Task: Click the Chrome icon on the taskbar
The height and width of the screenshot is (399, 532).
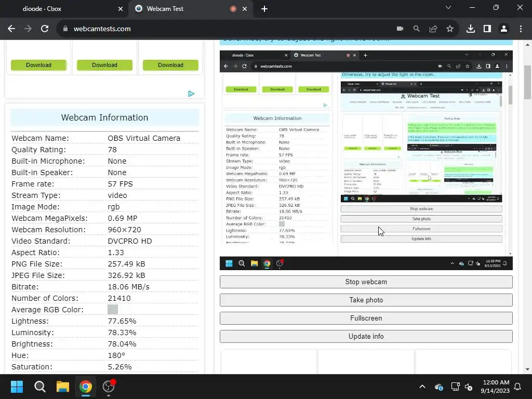Action: [86, 387]
